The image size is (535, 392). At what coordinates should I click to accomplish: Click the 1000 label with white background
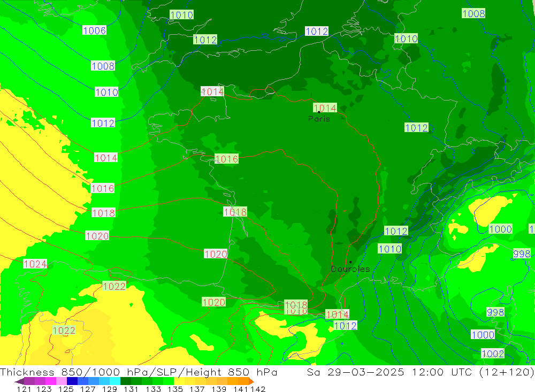pos(483,334)
